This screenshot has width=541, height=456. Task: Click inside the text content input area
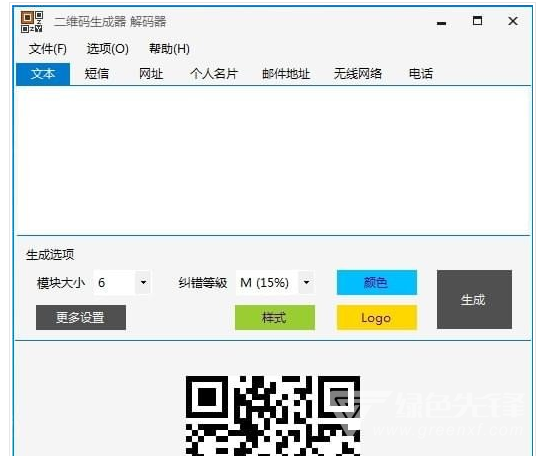273,160
